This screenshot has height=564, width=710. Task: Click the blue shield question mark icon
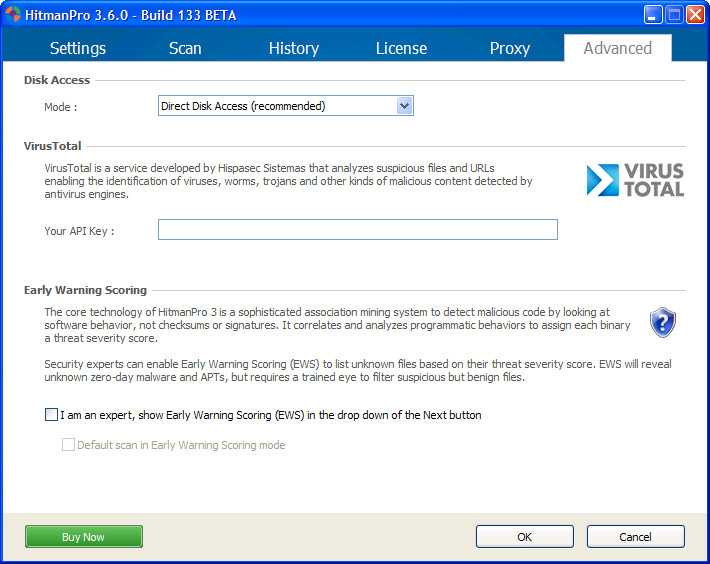click(x=663, y=322)
